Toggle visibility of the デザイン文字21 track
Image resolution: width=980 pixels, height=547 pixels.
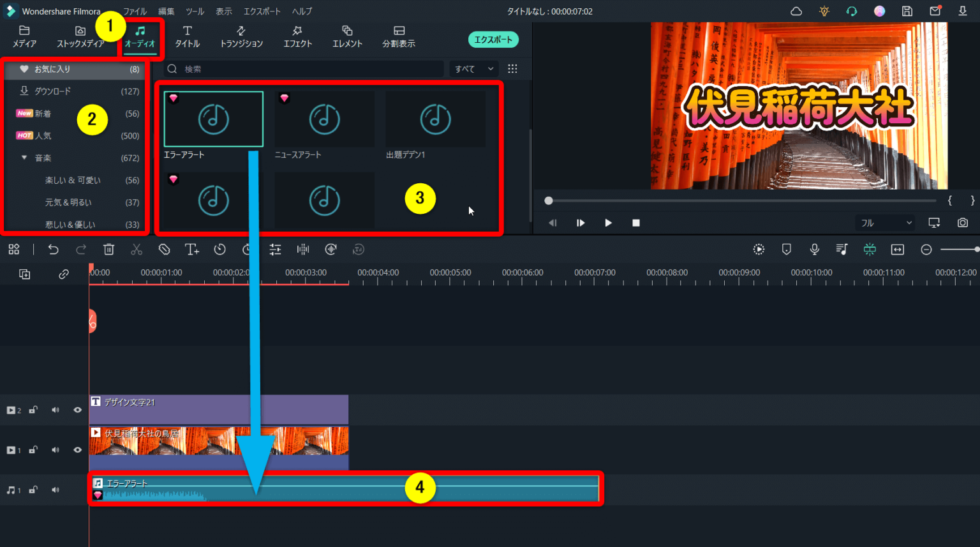tap(77, 410)
